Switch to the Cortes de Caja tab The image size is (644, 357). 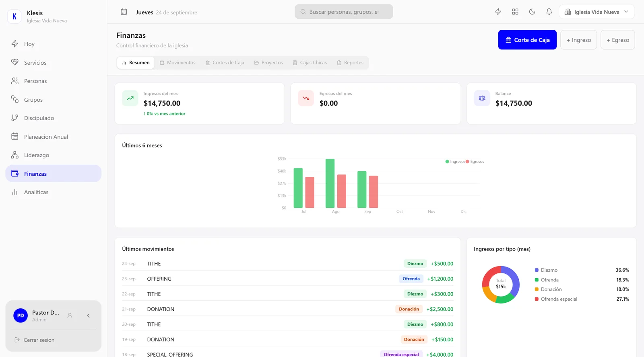[225, 63]
